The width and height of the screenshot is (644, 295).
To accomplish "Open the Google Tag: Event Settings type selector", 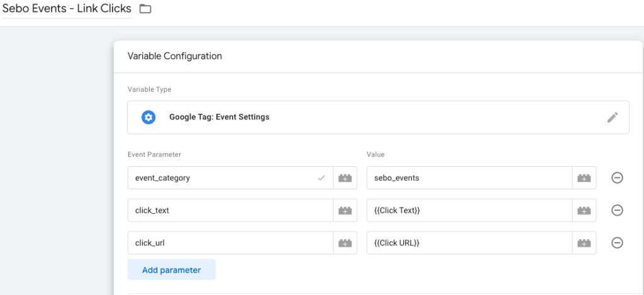I will [x=378, y=118].
